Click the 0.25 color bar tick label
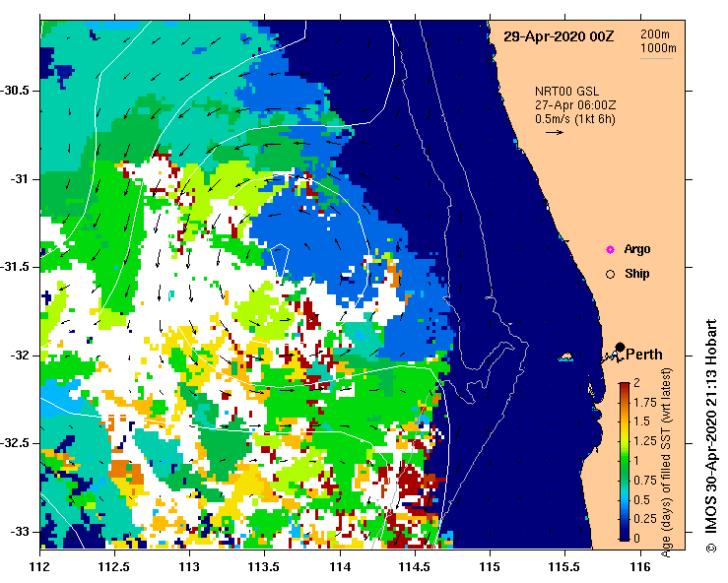 pos(645,519)
